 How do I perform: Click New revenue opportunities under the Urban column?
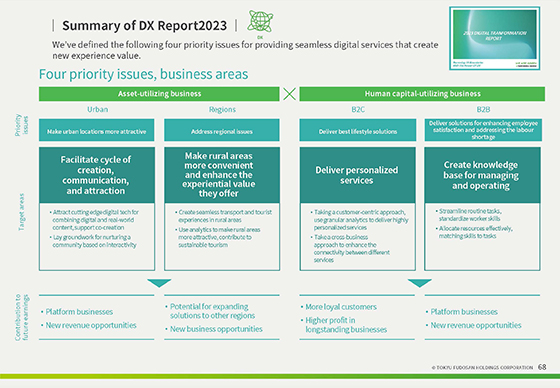(x=89, y=325)
